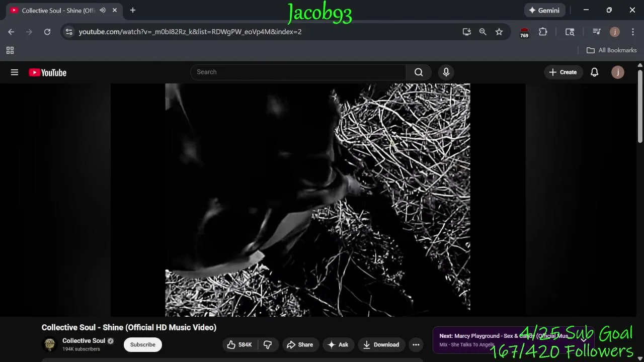
Task: Open more actions three-dot menu
Action: [x=416, y=344]
